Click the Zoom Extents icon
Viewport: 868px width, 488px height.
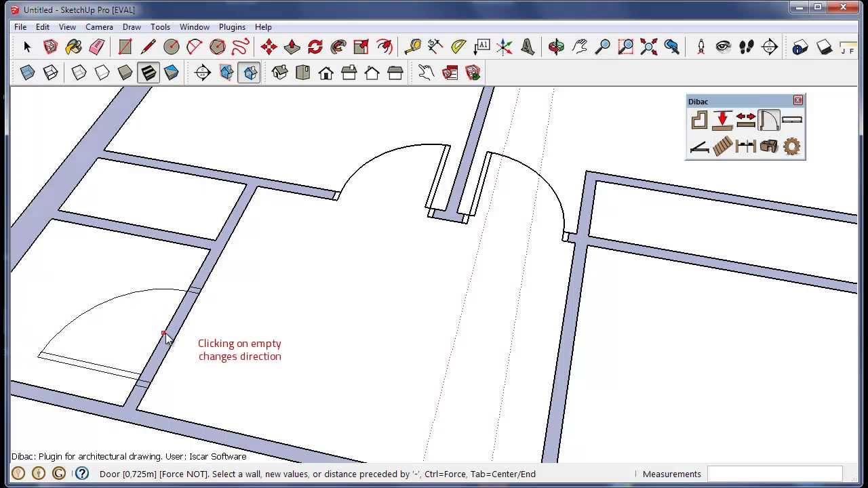(x=648, y=47)
